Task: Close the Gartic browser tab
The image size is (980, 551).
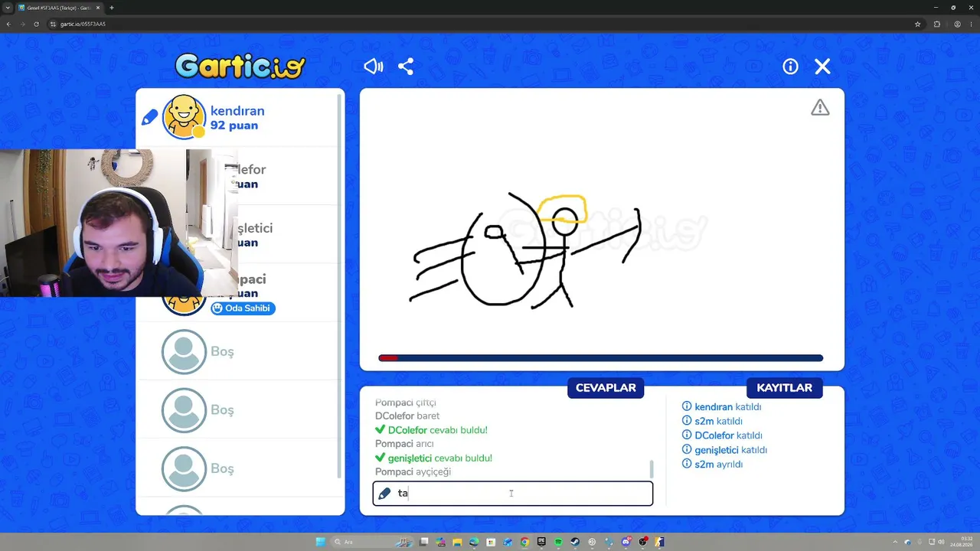Action: [98, 8]
